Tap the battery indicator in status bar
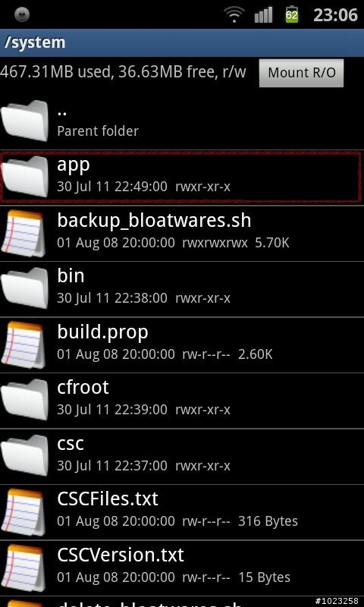This screenshot has height=607, width=364. (x=292, y=15)
